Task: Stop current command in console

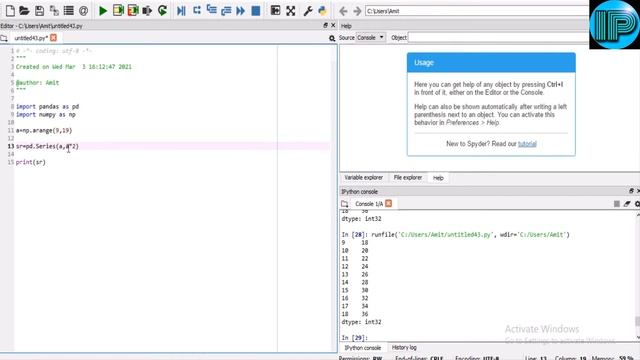Action: click(x=617, y=204)
